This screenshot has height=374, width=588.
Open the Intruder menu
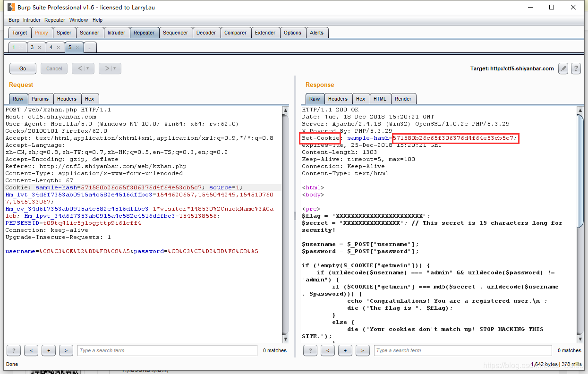tap(32, 20)
